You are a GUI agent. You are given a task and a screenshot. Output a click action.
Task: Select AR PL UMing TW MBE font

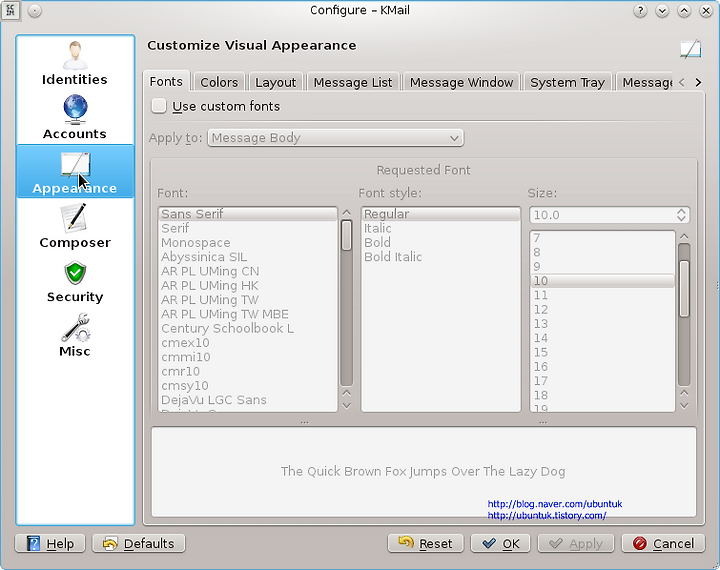tap(248, 314)
